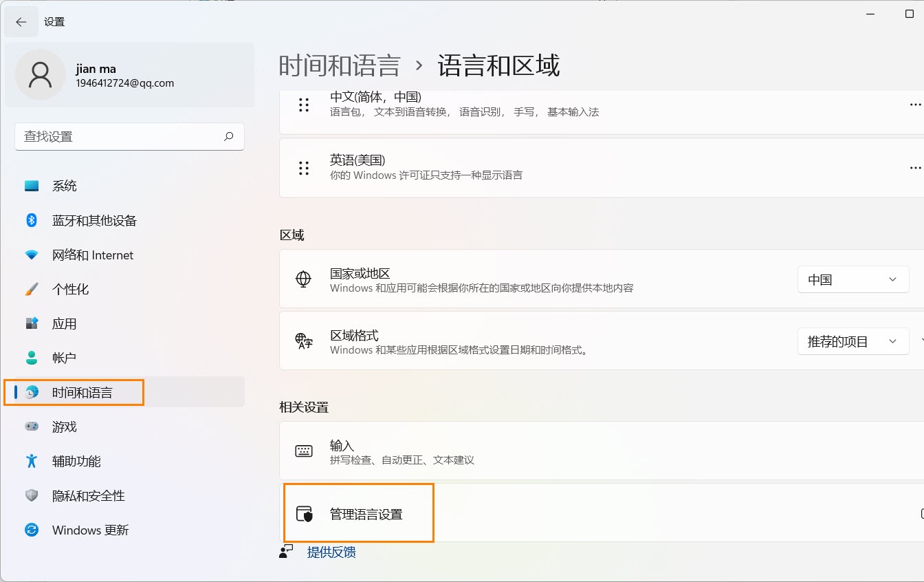Click the Wi-Fi icon for 网络和 Internet

(x=32, y=255)
